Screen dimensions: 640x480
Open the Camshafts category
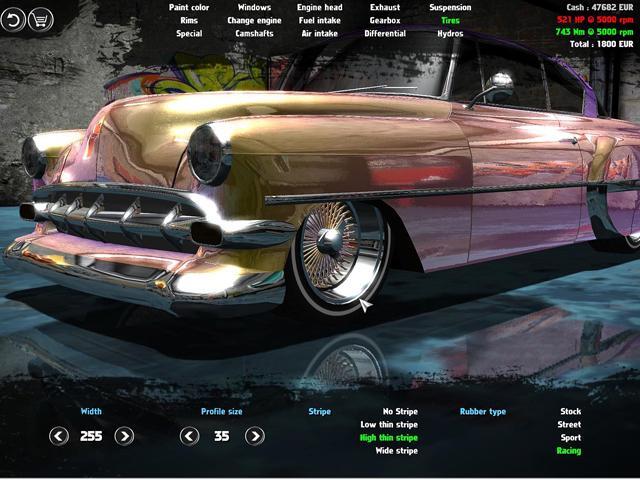click(254, 33)
